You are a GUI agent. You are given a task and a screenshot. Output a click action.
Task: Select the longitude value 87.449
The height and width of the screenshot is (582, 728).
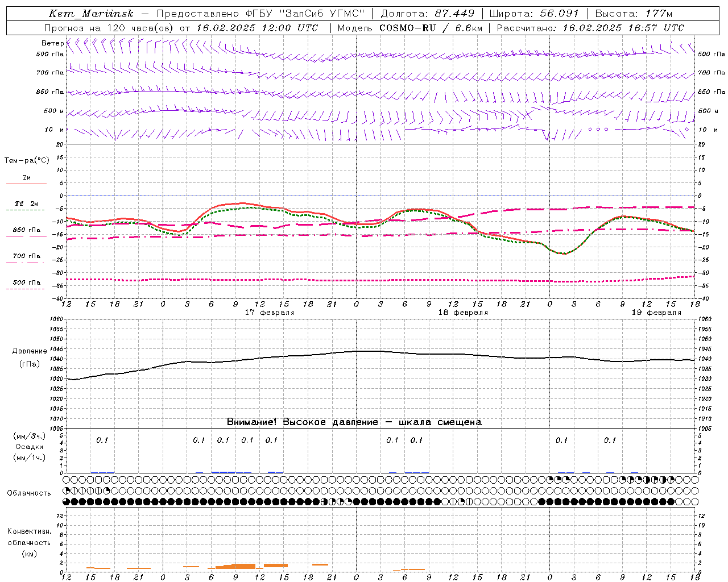coord(455,14)
